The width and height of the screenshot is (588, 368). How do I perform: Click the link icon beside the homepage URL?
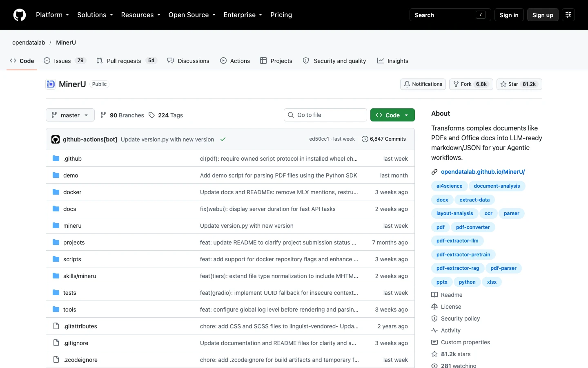point(434,172)
